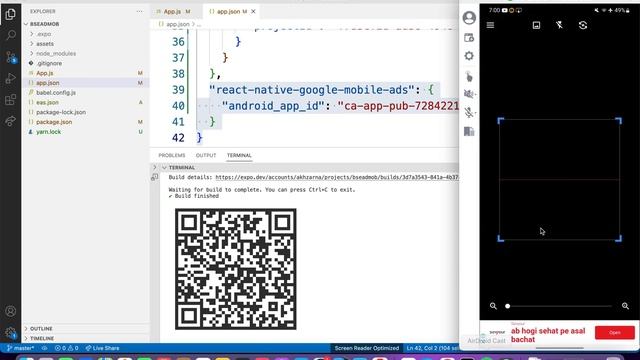The height and width of the screenshot is (360, 640).
Task: Toggle AirDroid Cast microphone mute icon
Action: tap(469, 112)
